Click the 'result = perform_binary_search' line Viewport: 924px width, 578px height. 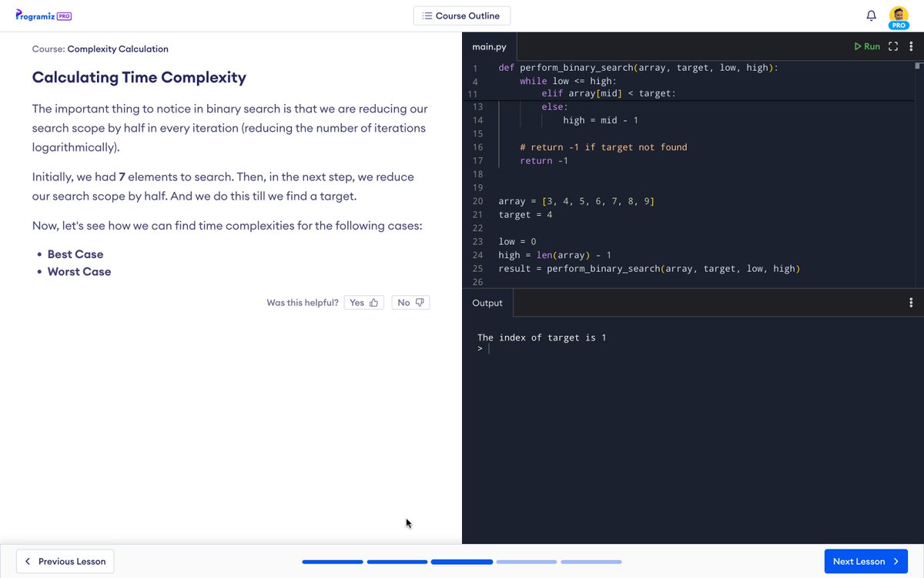(649, 269)
